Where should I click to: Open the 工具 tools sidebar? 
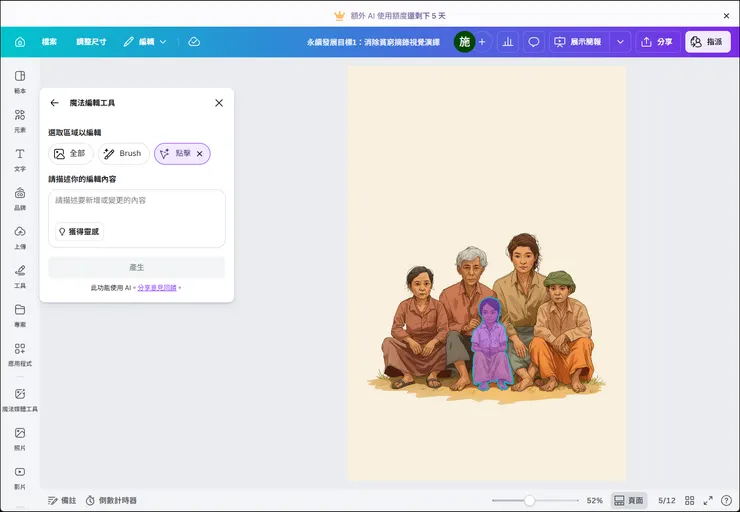(20, 277)
